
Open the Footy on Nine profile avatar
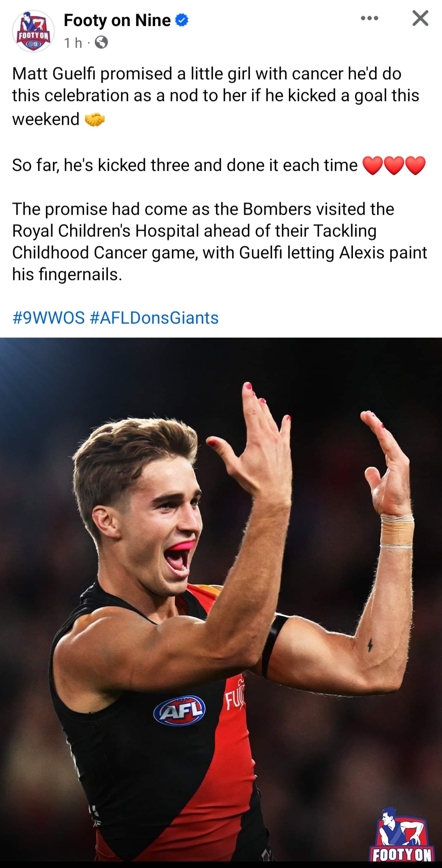pos(33,31)
